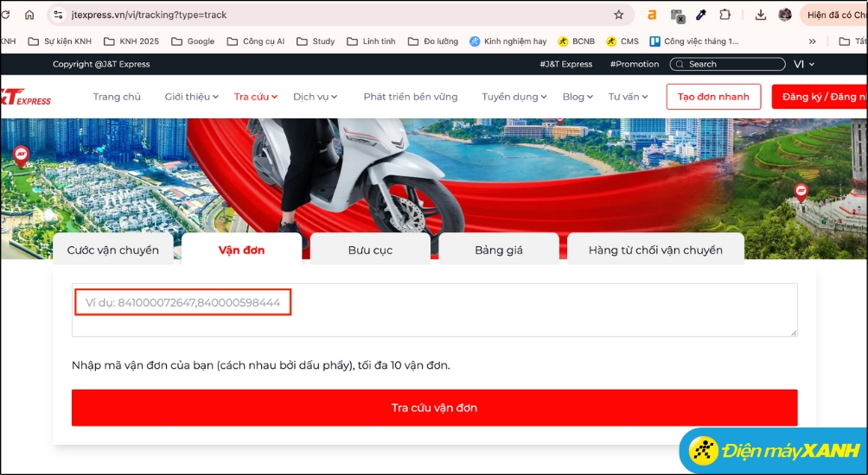This screenshot has width=868, height=475.
Task: Click the textarea resize grip corner
Action: tap(794, 332)
